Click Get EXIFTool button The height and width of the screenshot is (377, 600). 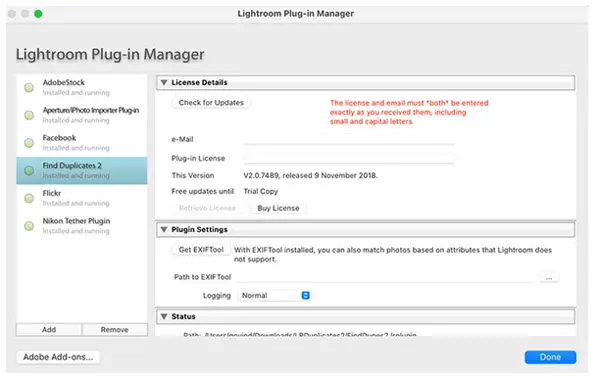[201, 250]
